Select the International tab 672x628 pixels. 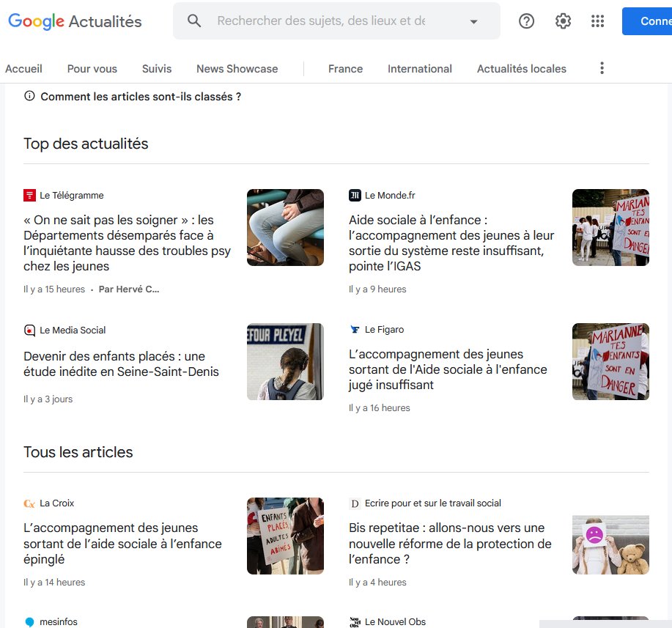(420, 69)
